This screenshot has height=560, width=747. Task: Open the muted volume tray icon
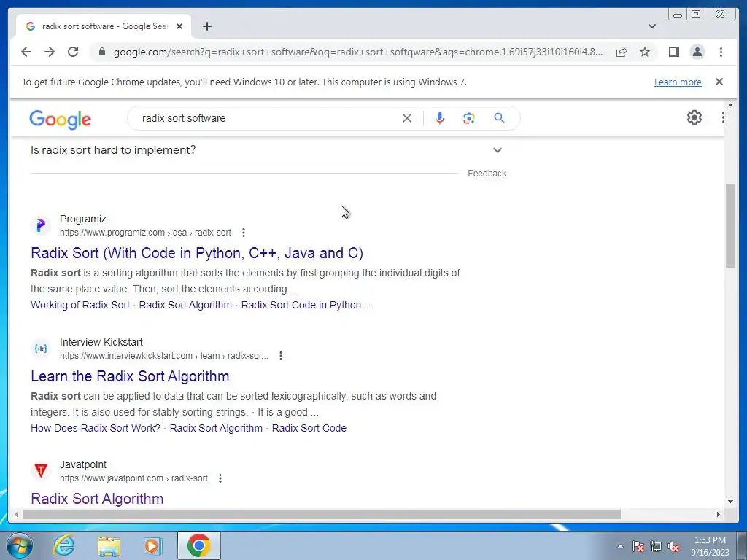pos(673,546)
